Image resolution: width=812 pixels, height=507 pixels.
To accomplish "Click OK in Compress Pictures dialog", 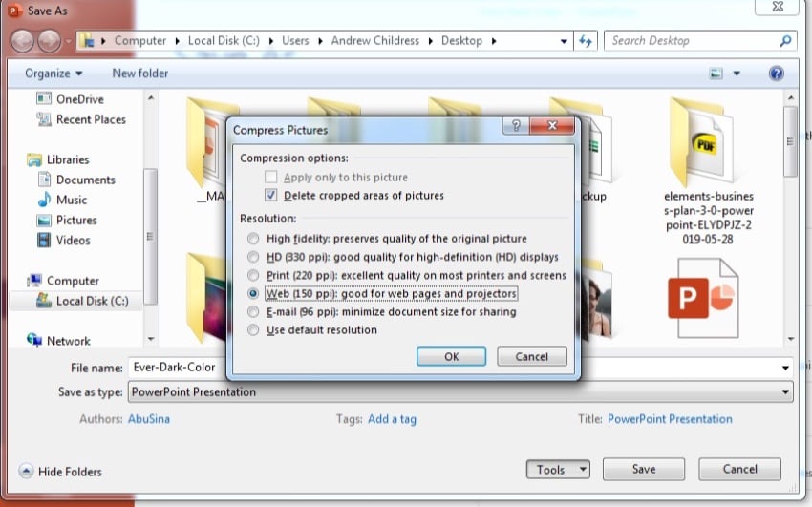I will tap(452, 356).
